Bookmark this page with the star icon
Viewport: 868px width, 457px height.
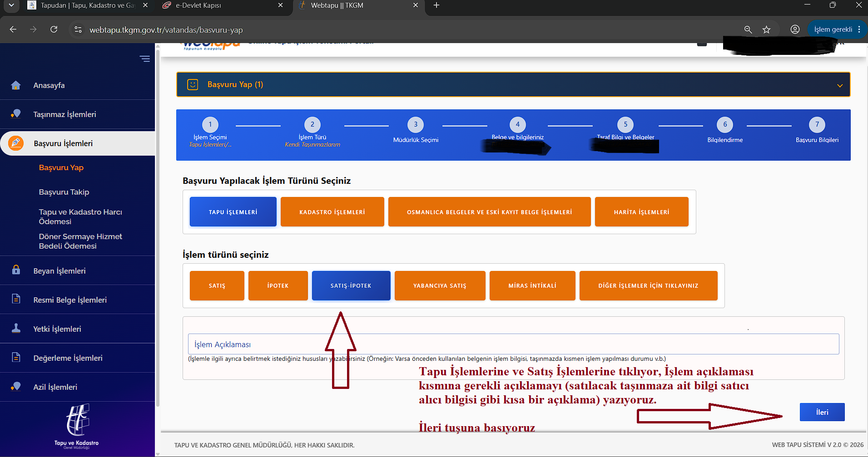click(767, 29)
